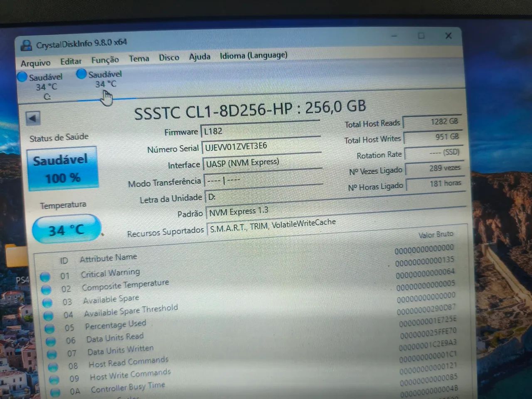Open the Idioma (Language) menu
This screenshot has height=399, width=532.
254,55
